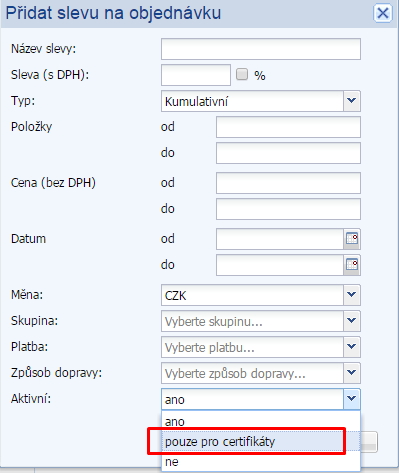Expand the Způsob dopravy dropdown arrow

[x=352, y=373]
